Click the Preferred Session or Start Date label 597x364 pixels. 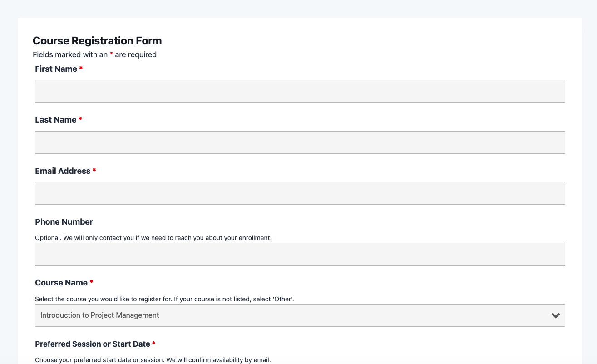tap(93, 344)
